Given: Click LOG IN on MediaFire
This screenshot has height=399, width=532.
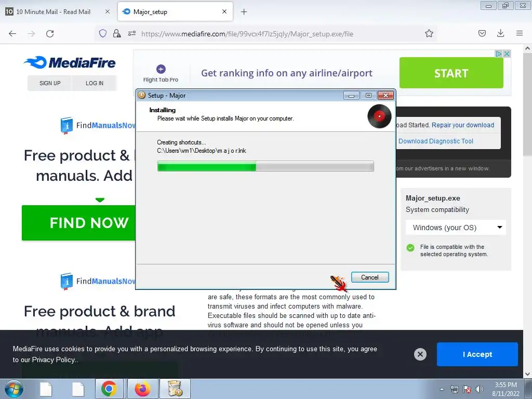Looking at the screenshot, I should click(95, 83).
